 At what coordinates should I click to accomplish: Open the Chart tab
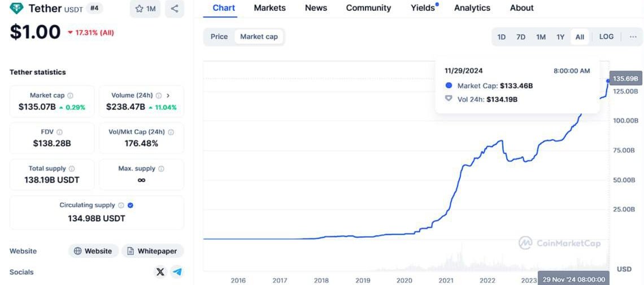pos(224,8)
